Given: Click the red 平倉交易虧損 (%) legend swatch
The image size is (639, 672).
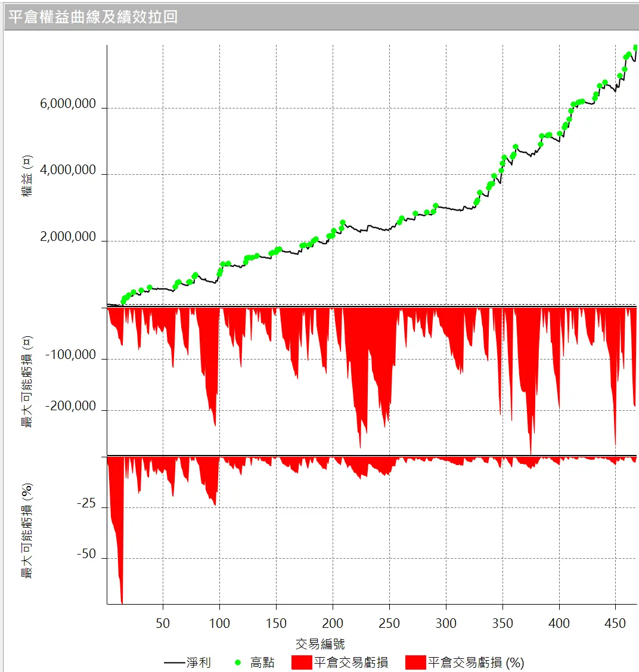Looking at the screenshot, I should [x=415, y=662].
